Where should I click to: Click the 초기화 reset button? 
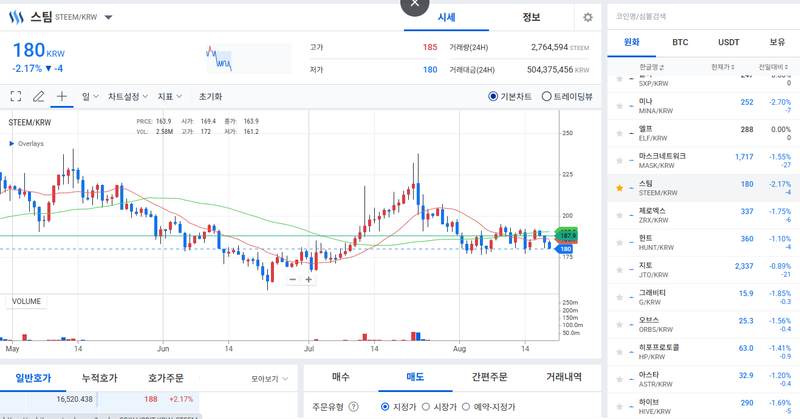point(210,96)
